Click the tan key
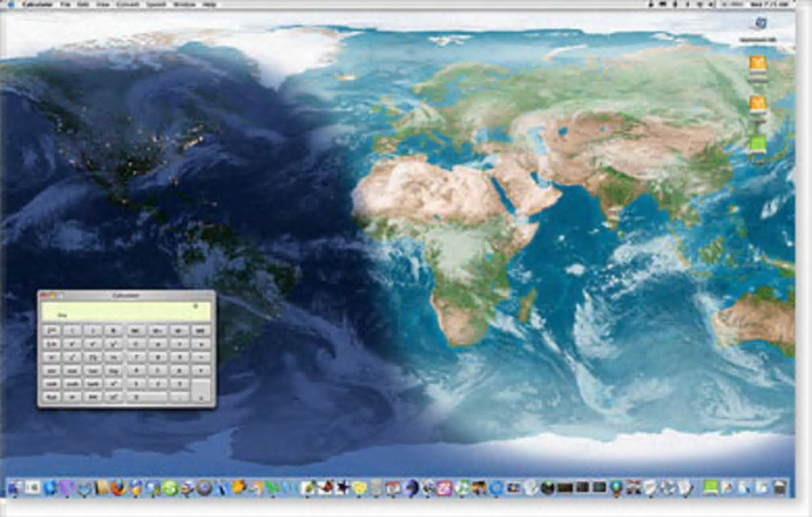This screenshot has height=517, width=812. (92, 370)
